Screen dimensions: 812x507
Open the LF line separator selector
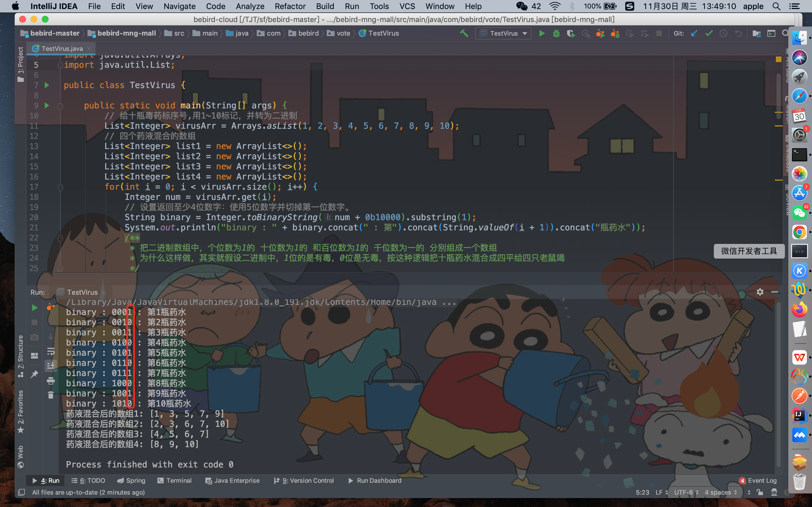[662, 492]
